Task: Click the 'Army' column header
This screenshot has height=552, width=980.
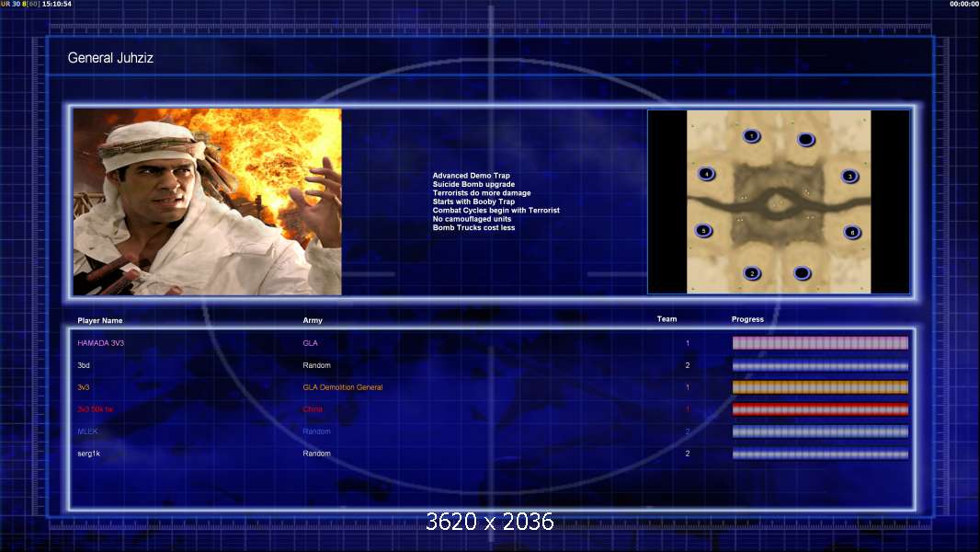Action: tap(313, 320)
